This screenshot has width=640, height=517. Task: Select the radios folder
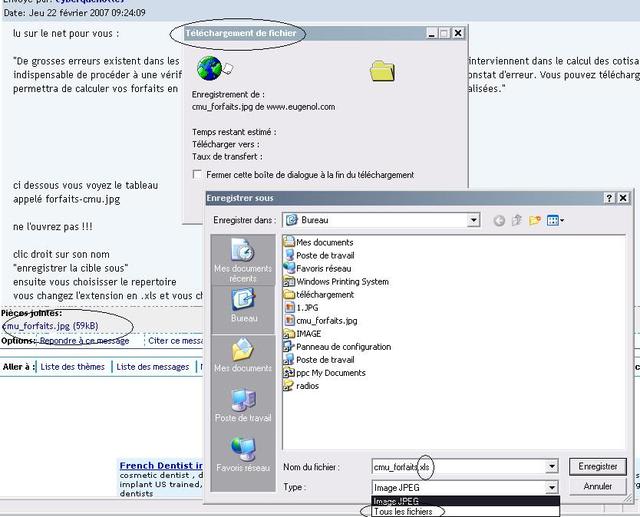pos(301,386)
